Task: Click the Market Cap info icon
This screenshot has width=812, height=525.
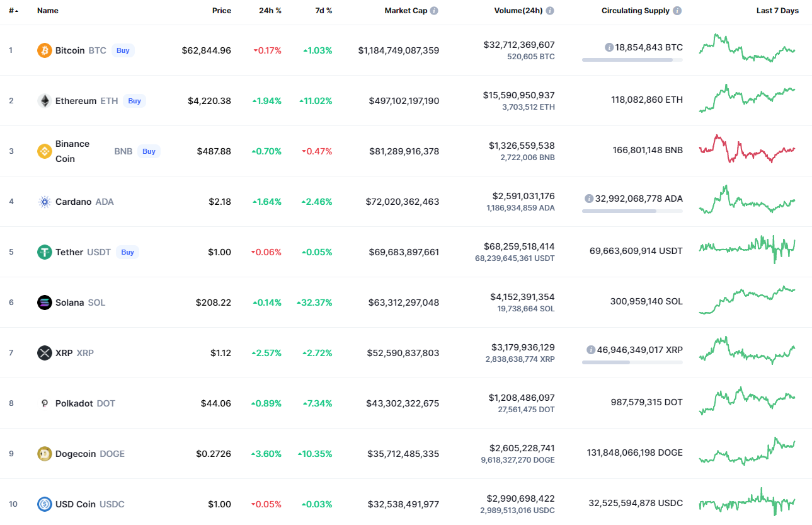Action: point(434,11)
